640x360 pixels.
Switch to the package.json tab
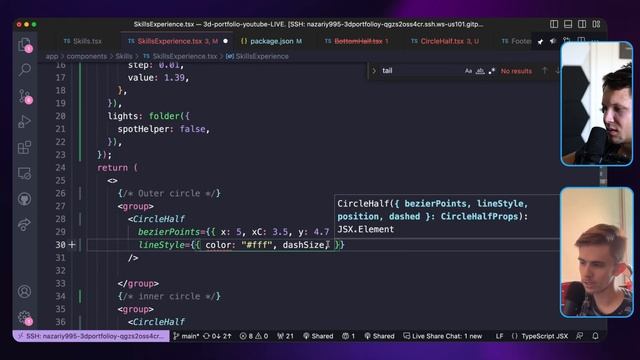click(271, 41)
